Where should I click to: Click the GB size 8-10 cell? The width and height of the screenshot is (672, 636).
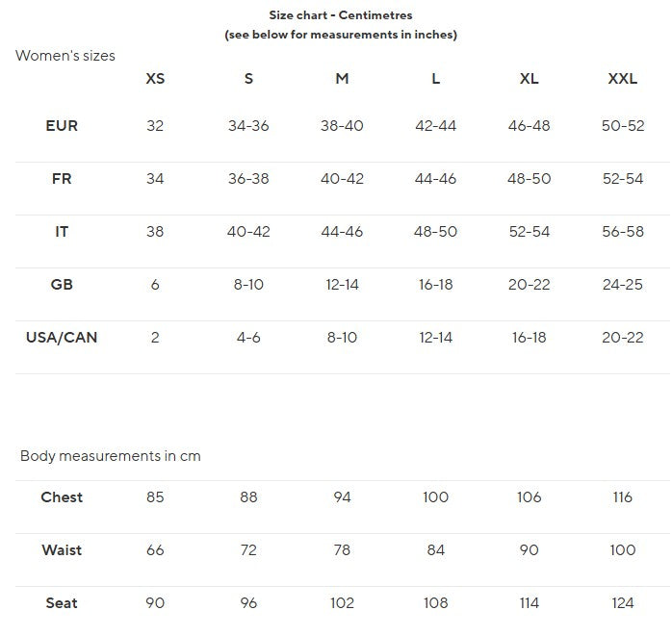click(248, 285)
